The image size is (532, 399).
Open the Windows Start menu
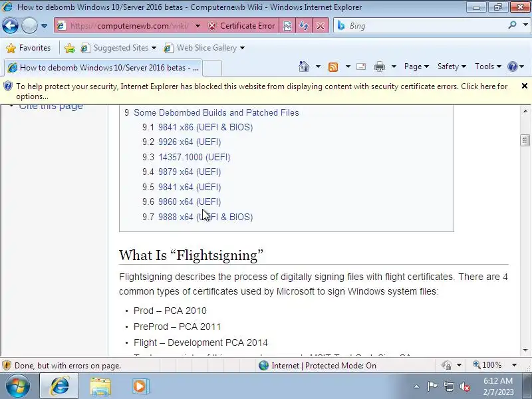17,386
